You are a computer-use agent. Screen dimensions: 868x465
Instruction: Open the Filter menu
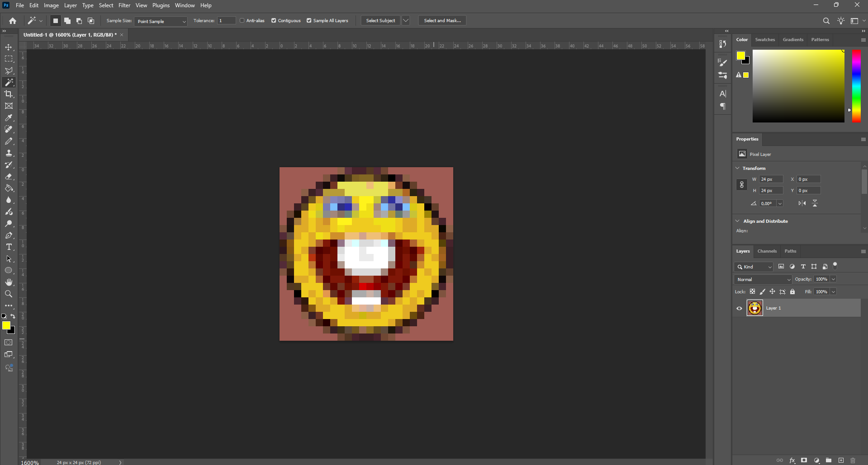click(124, 5)
